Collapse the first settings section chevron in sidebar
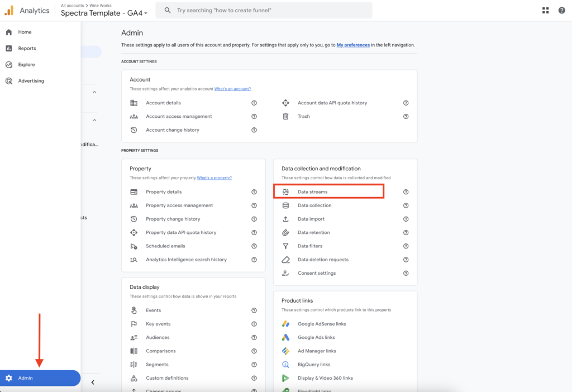 coord(94,92)
